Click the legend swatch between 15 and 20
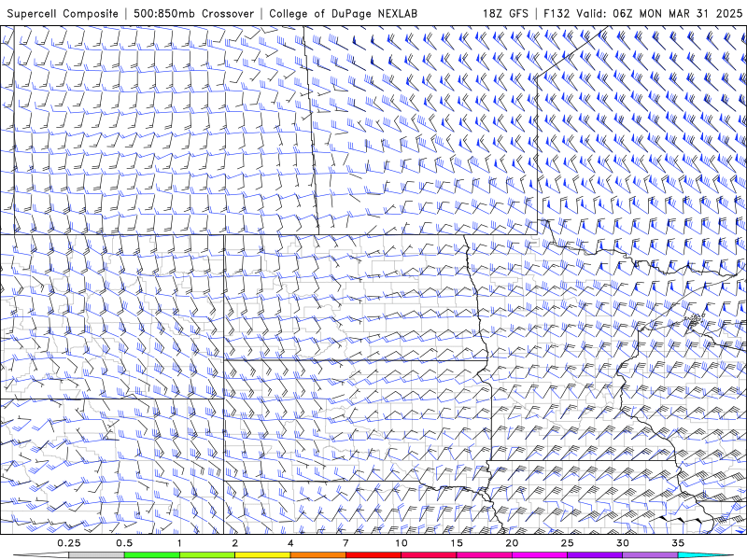Image resolution: width=747 pixels, height=560 pixels. (484, 555)
